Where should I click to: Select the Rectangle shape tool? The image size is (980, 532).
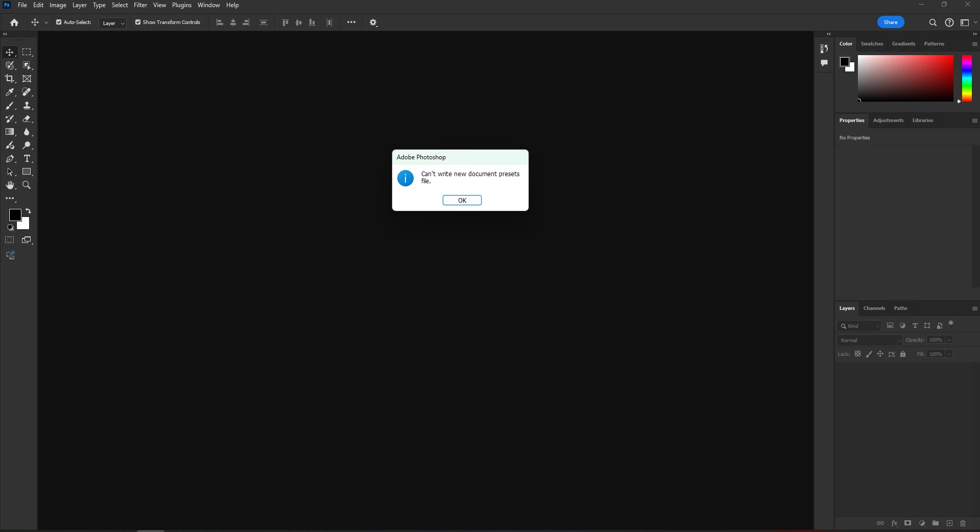pyautogui.click(x=27, y=172)
